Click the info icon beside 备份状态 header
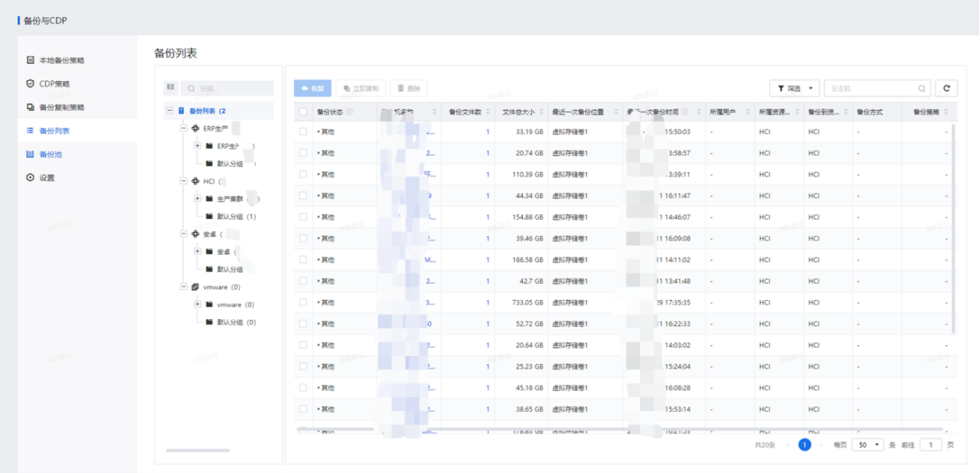This screenshot has height=473, width=980. pyautogui.click(x=350, y=113)
